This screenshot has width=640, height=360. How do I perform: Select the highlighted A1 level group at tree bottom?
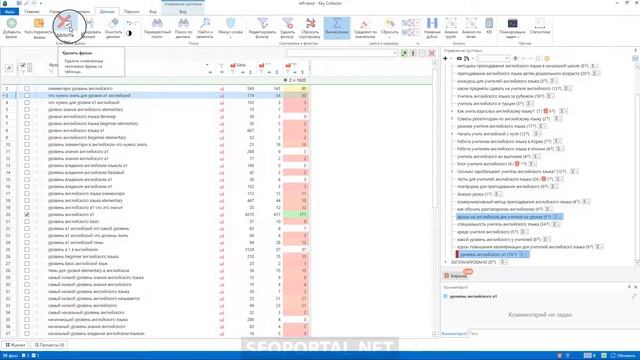point(493,254)
